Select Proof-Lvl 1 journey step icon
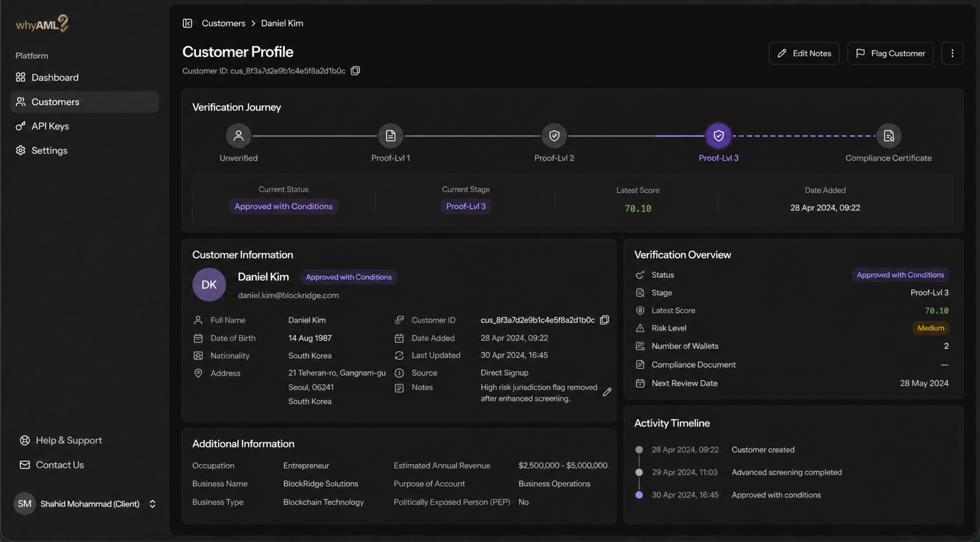This screenshot has width=980, height=542. tap(391, 136)
